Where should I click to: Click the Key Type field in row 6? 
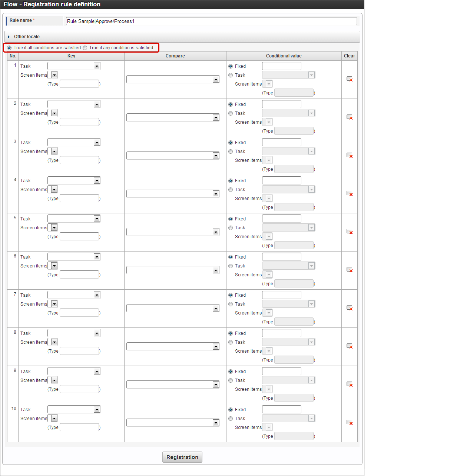[79, 274]
